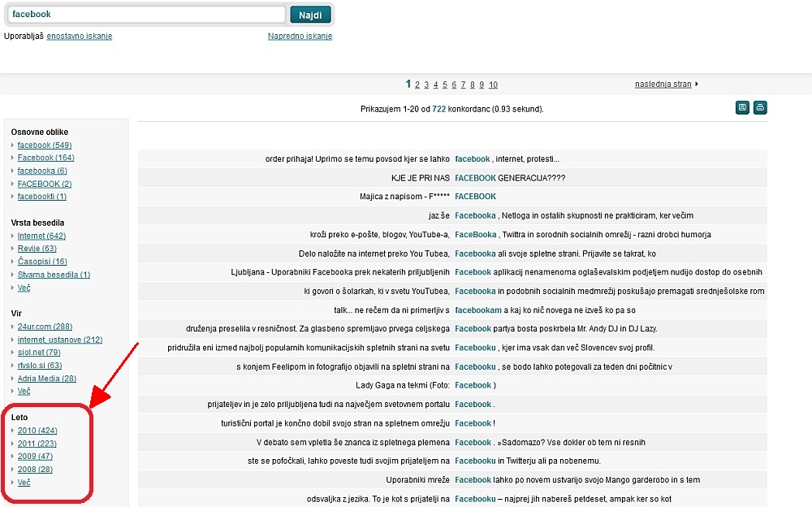Open 'Facebook' keyword after 'Uporabniki mreže'
This screenshot has width=812, height=507.
click(473, 480)
